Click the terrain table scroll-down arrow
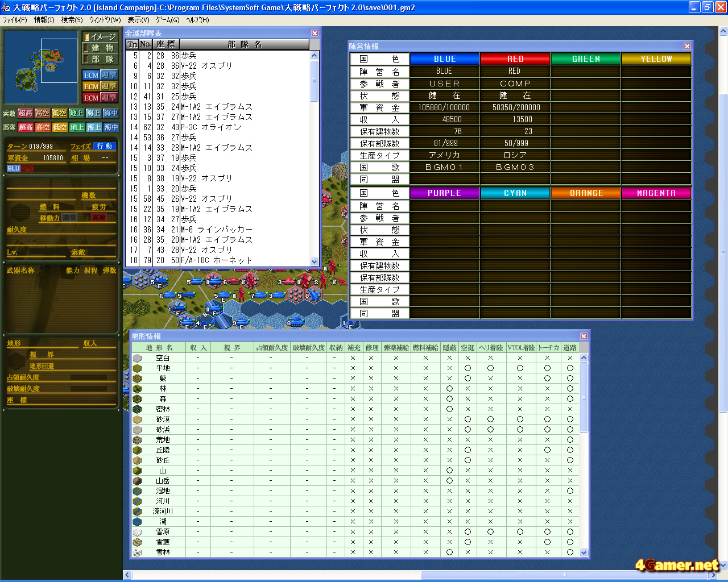Screen dimensions: 728x582 tap(584, 552)
